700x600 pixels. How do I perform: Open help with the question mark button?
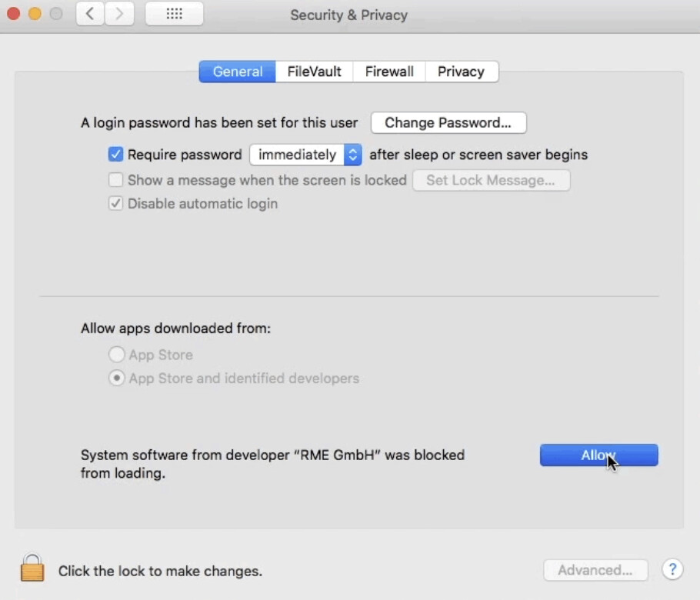[x=672, y=570]
